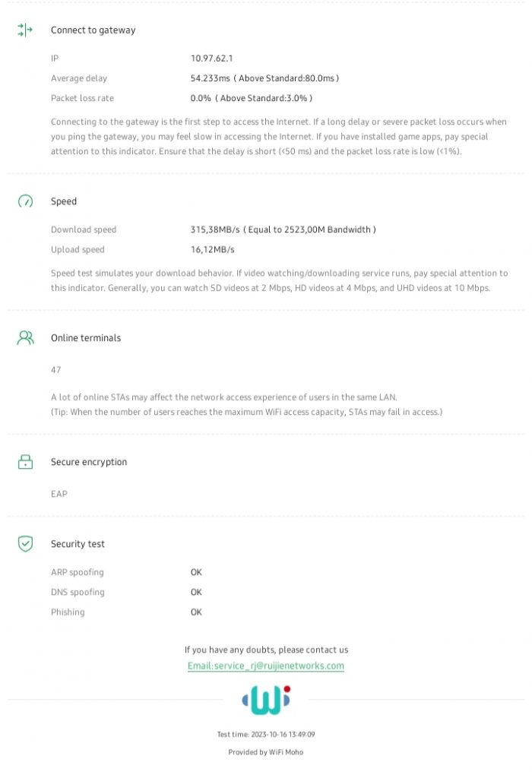
Task: Click the Secure encryption lock icon
Action: [25, 462]
